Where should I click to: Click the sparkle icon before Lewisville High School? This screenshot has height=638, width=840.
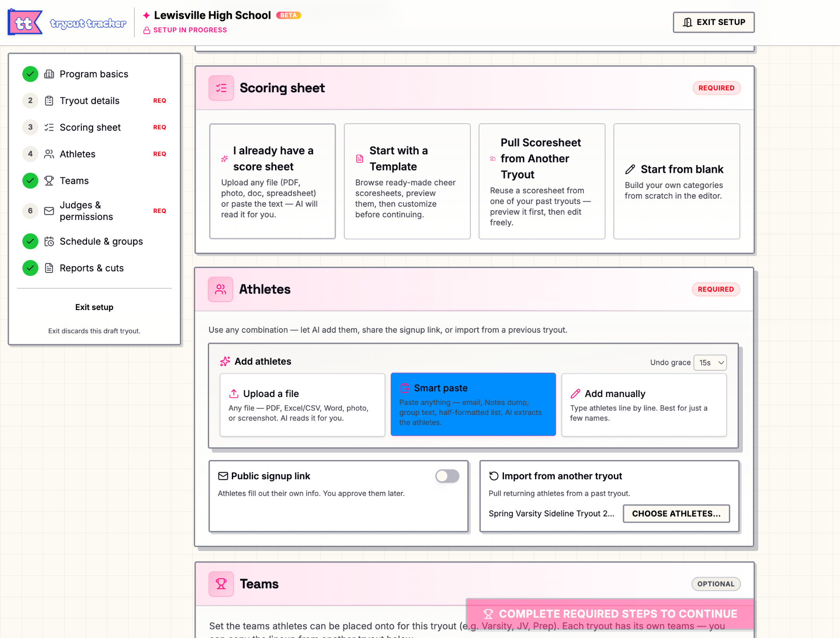pos(147,15)
